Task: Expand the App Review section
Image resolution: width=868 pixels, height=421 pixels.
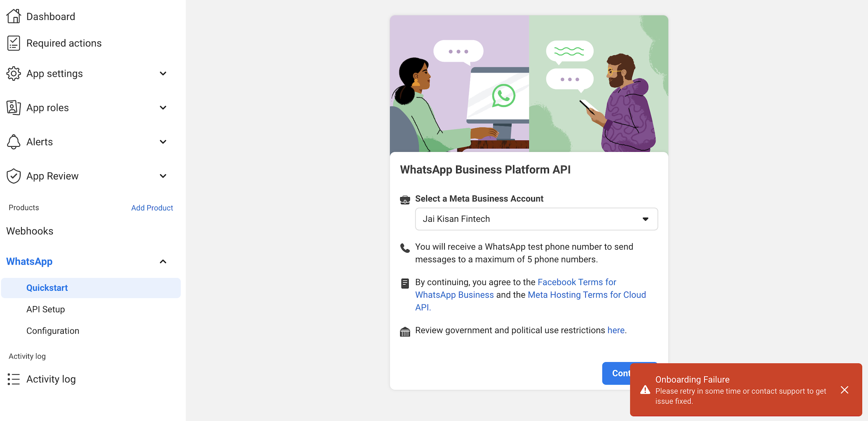Action: pyautogui.click(x=163, y=176)
